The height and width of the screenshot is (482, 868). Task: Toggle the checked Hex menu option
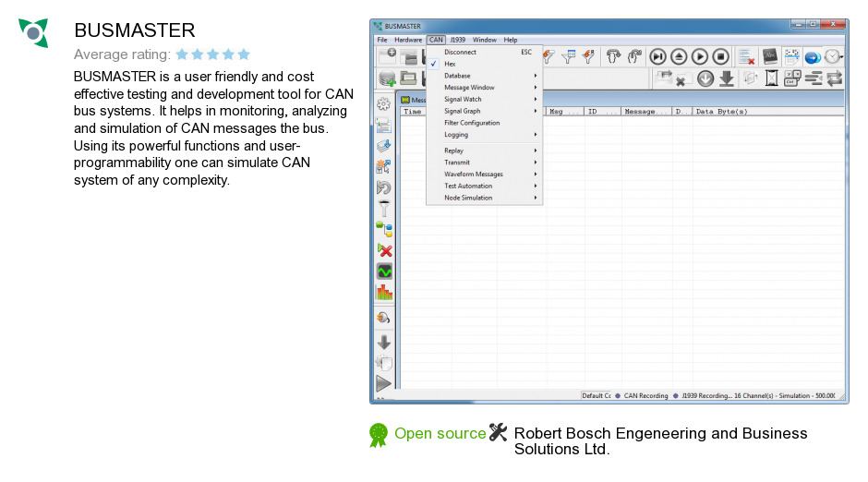[x=484, y=64]
